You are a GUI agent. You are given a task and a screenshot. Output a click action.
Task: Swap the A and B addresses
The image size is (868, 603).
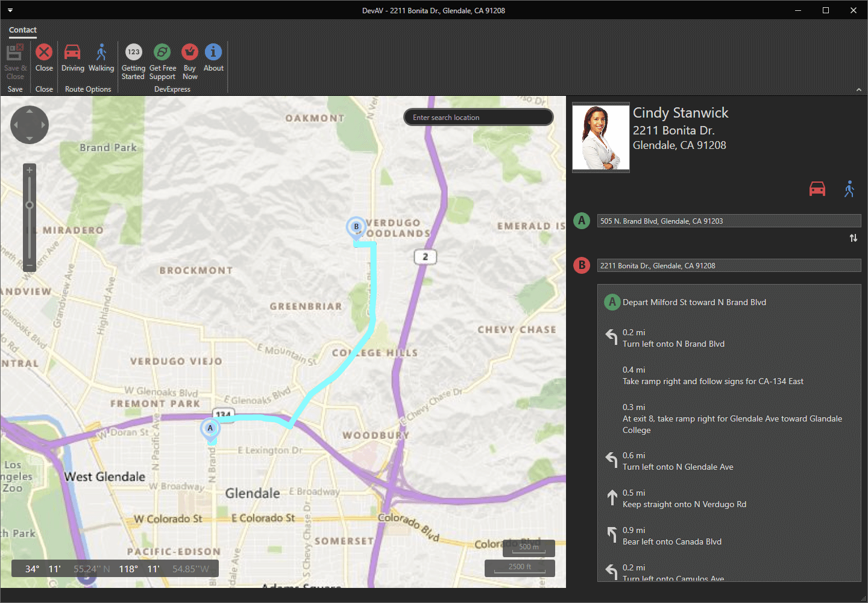tap(854, 238)
